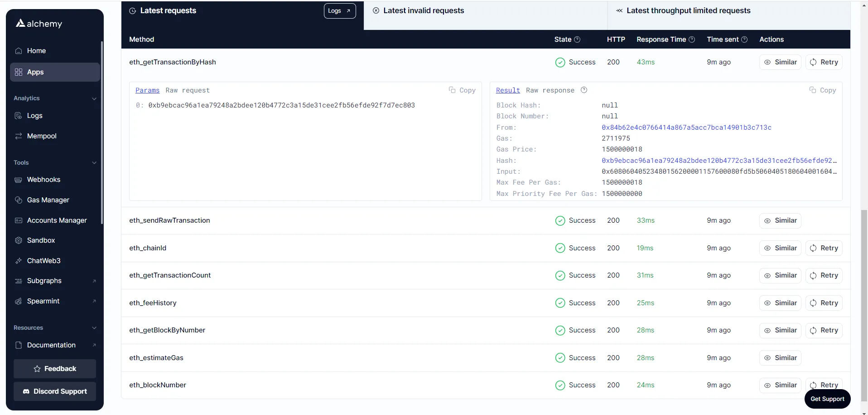The width and height of the screenshot is (868, 415).
Task: Copy the response result
Action: (x=823, y=90)
